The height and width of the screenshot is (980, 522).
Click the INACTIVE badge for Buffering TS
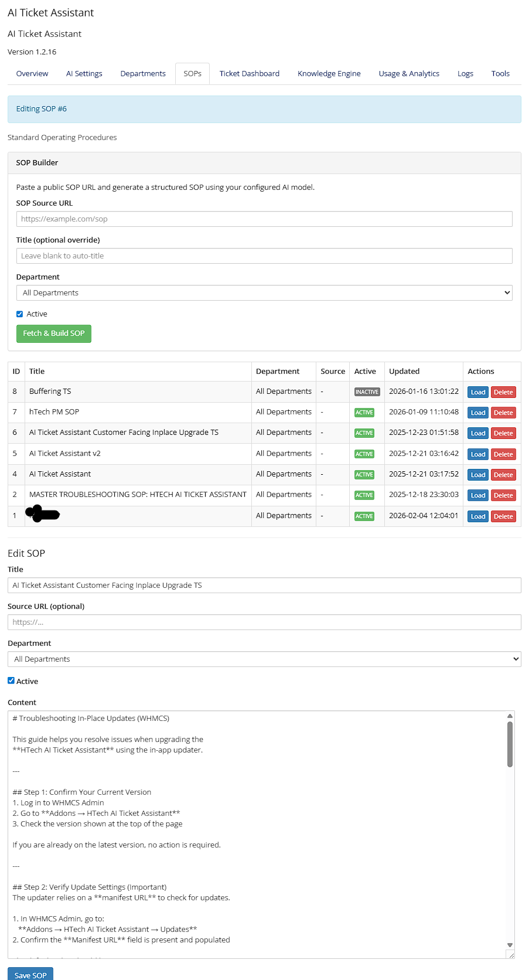click(x=367, y=392)
